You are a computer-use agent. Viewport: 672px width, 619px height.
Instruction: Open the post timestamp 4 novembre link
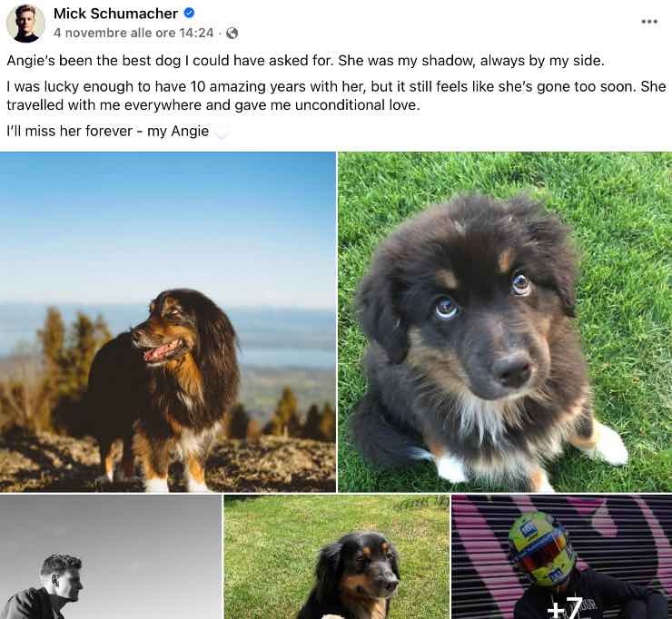point(133,33)
